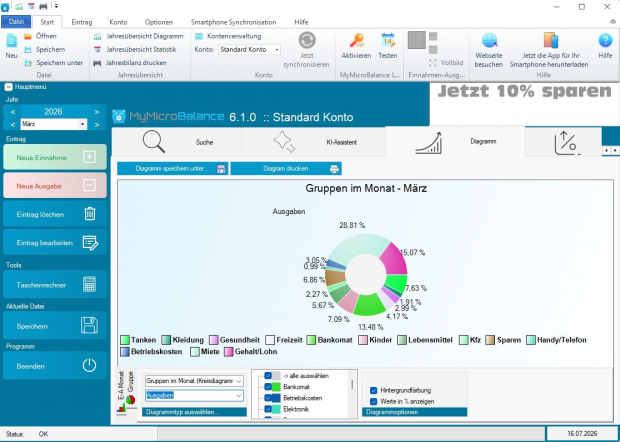The height and width of the screenshot is (442, 620).
Task: Open the Taschenrechner tool
Action: pos(55,285)
